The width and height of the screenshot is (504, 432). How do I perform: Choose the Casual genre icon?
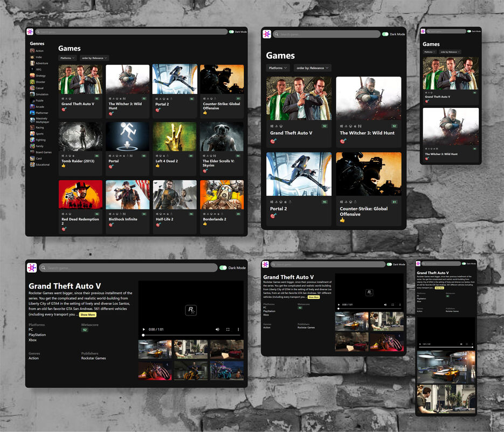tap(32, 88)
